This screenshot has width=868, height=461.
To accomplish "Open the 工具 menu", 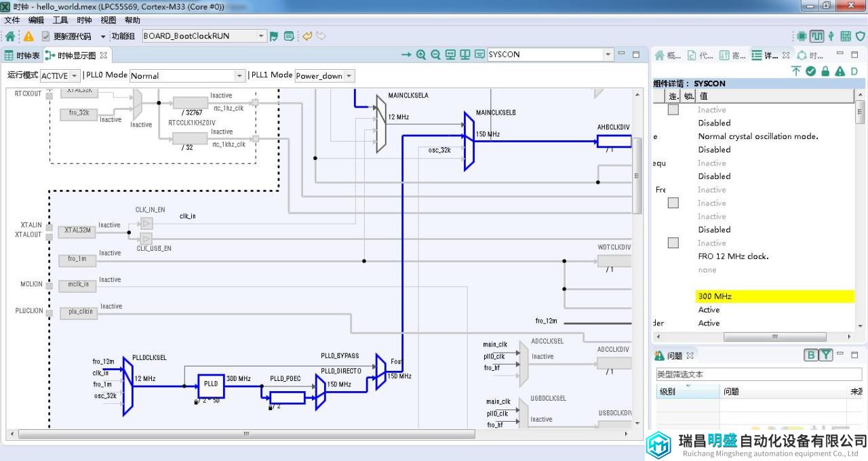I will [60, 20].
